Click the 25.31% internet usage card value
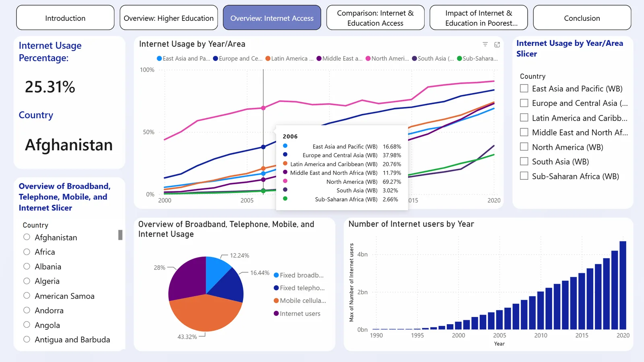Viewport: 644px width, 362px height. (50, 87)
